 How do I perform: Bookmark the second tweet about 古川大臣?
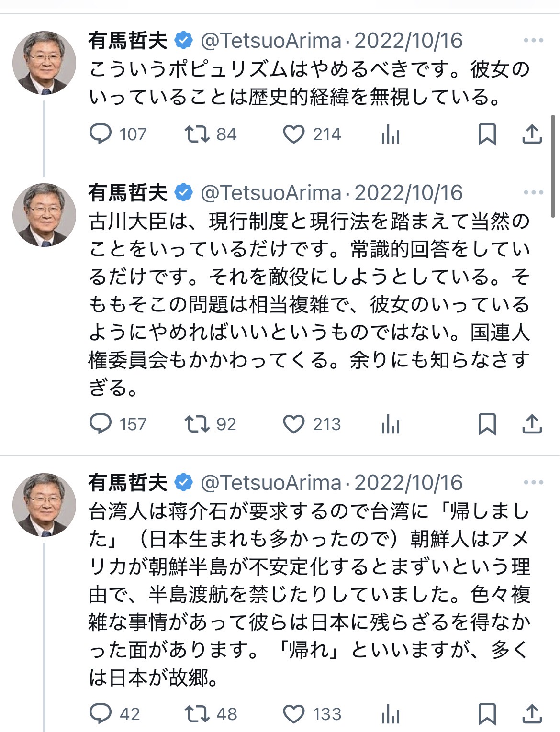tap(487, 424)
